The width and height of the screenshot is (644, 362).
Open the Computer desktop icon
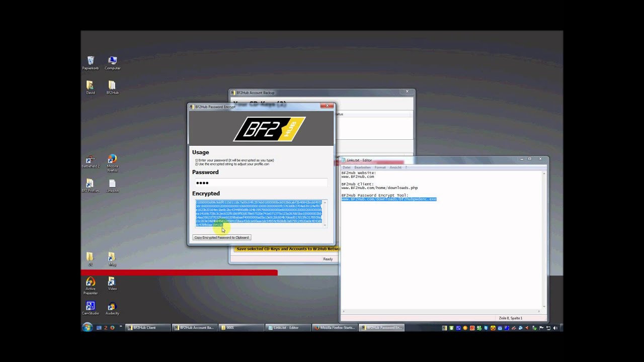point(112,63)
